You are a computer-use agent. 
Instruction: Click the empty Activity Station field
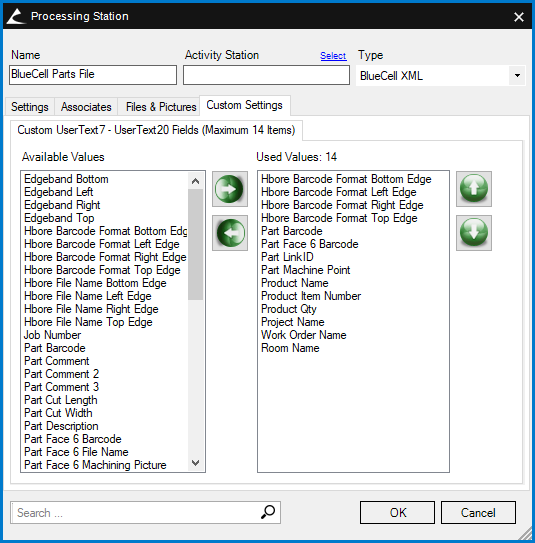coord(266,75)
